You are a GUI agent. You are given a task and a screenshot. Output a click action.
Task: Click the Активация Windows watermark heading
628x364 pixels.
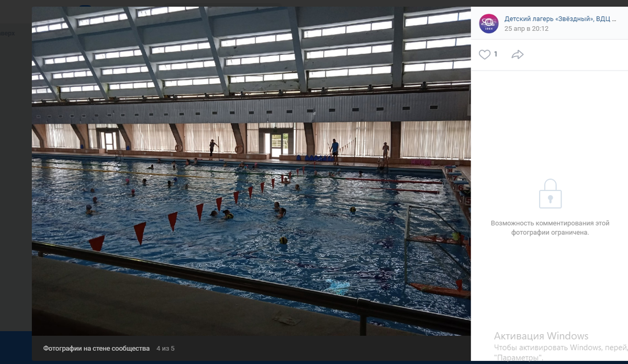[x=541, y=336]
